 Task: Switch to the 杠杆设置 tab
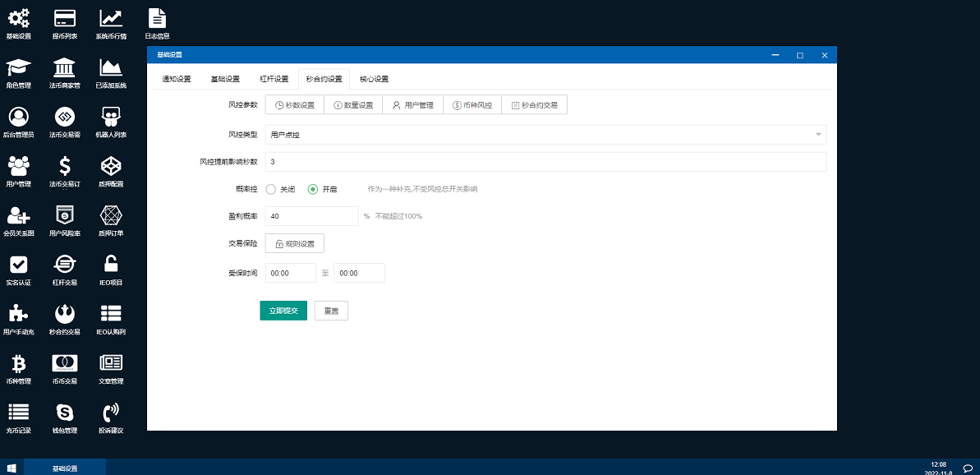274,80
